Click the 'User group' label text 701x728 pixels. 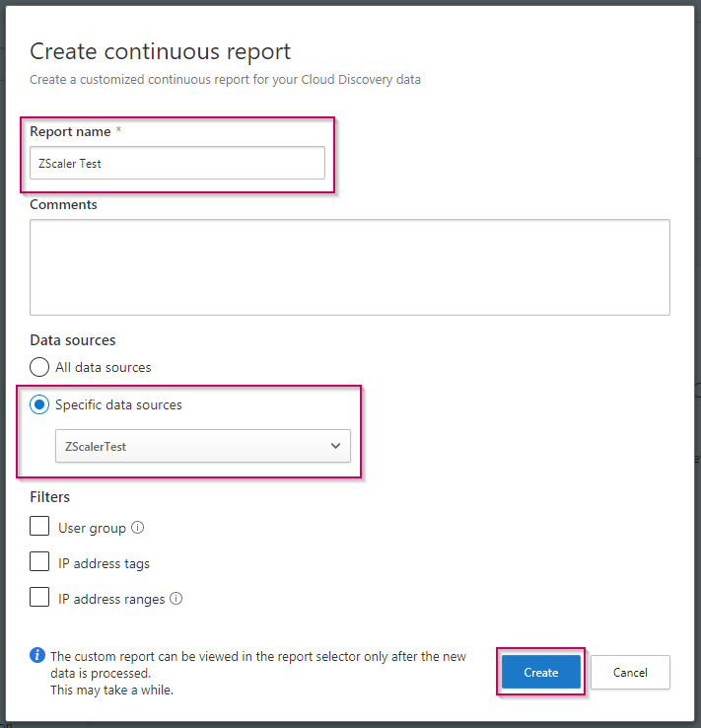point(92,528)
